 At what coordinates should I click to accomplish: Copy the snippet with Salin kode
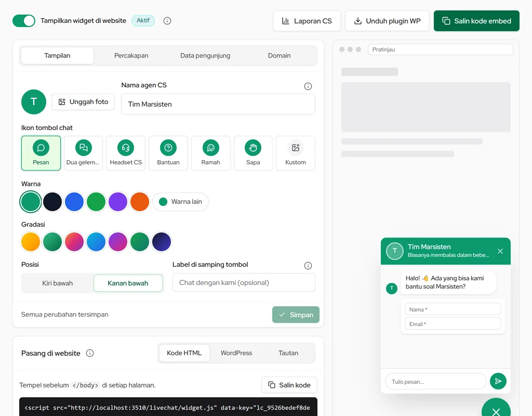(x=289, y=385)
